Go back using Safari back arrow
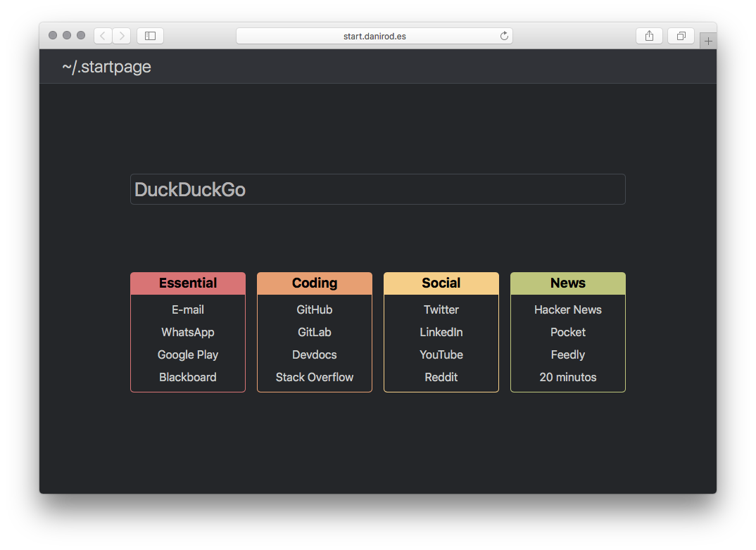Screen dimensions: 756x550 click(x=103, y=36)
